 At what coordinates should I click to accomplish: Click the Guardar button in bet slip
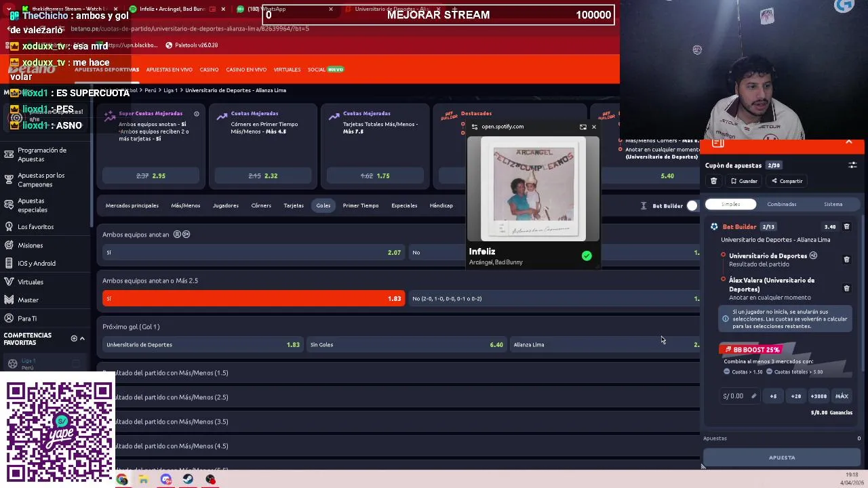pyautogui.click(x=743, y=181)
